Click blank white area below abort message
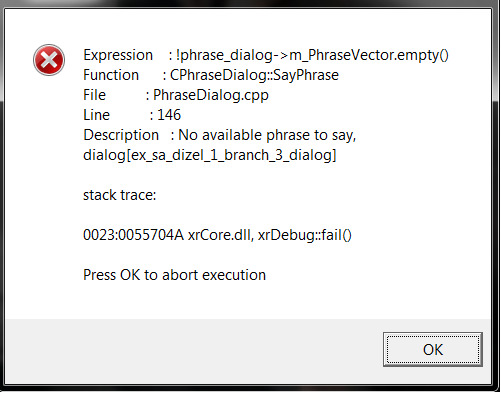 (x=247, y=302)
